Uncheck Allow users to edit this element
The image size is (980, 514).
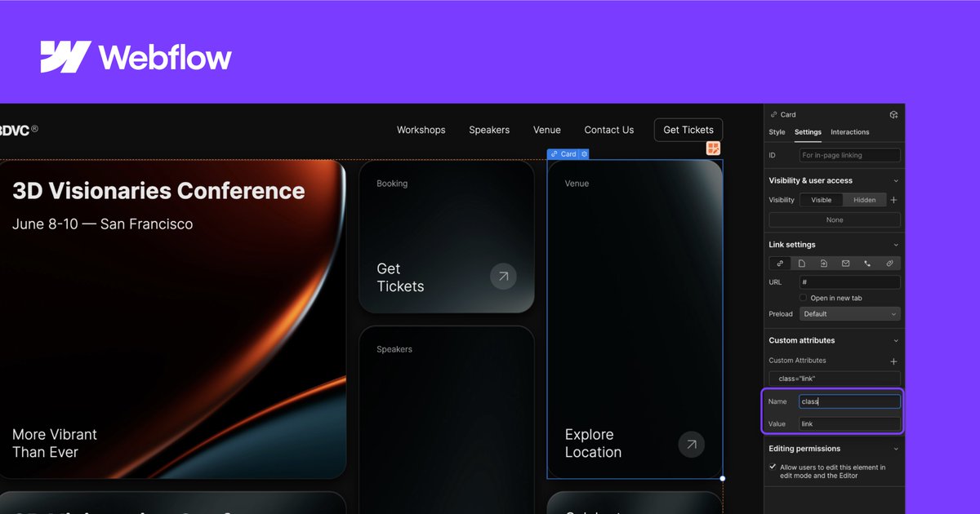click(x=773, y=467)
